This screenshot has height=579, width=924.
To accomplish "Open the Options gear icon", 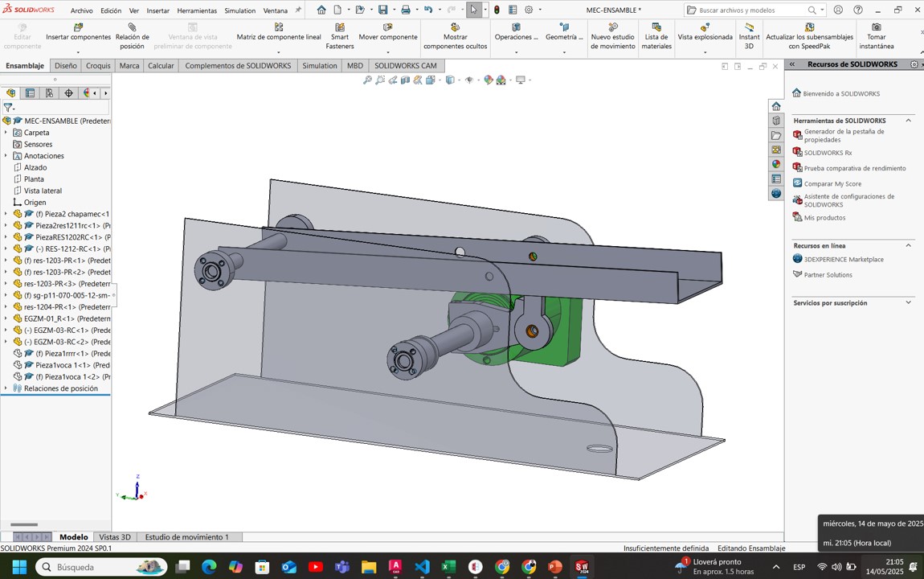I will coord(529,10).
